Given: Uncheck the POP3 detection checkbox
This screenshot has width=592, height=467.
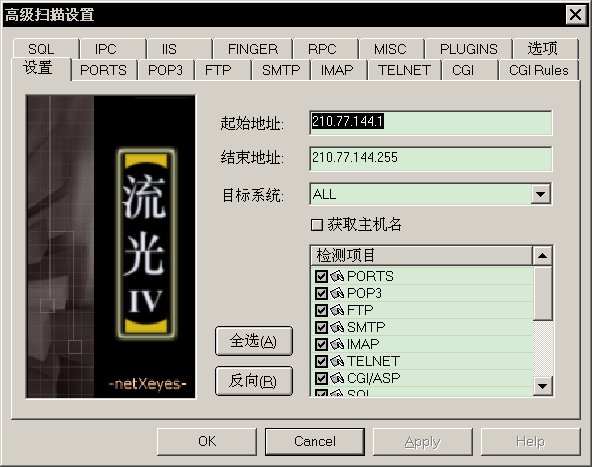Looking at the screenshot, I should (x=321, y=293).
